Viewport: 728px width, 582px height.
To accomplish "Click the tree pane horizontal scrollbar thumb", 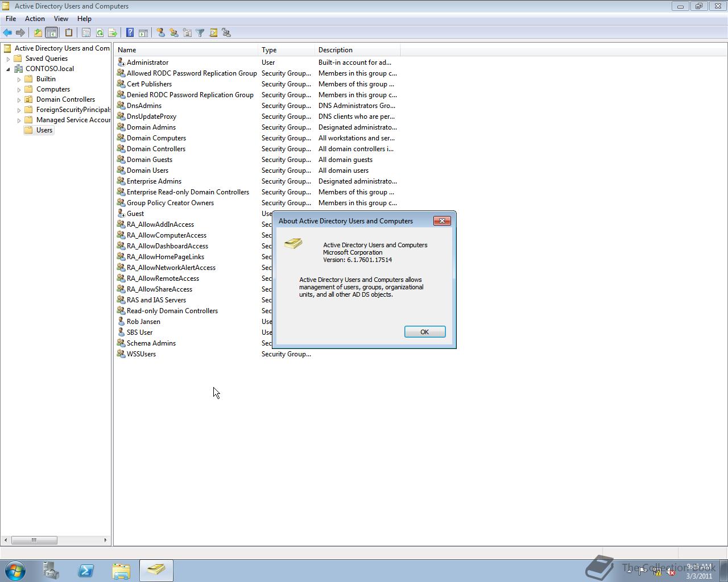I will click(34, 540).
